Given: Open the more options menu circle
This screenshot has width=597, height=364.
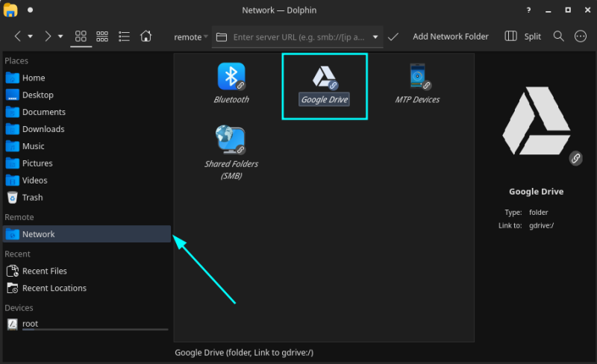Looking at the screenshot, I should [581, 37].
